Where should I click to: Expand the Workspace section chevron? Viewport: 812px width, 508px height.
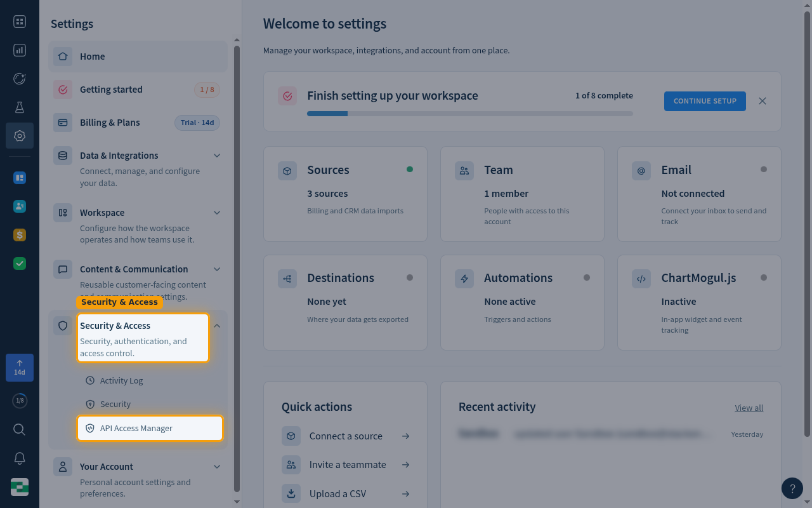pos(217,213)
